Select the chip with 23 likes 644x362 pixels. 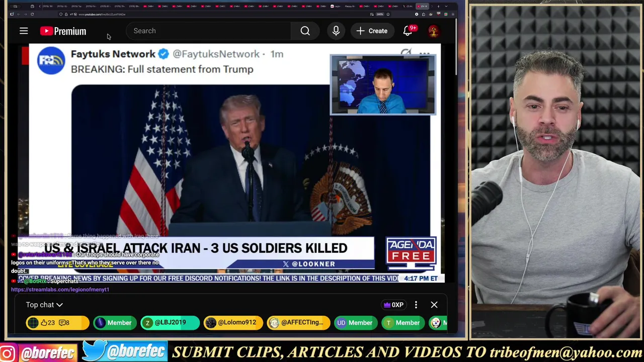coord(57,323)
